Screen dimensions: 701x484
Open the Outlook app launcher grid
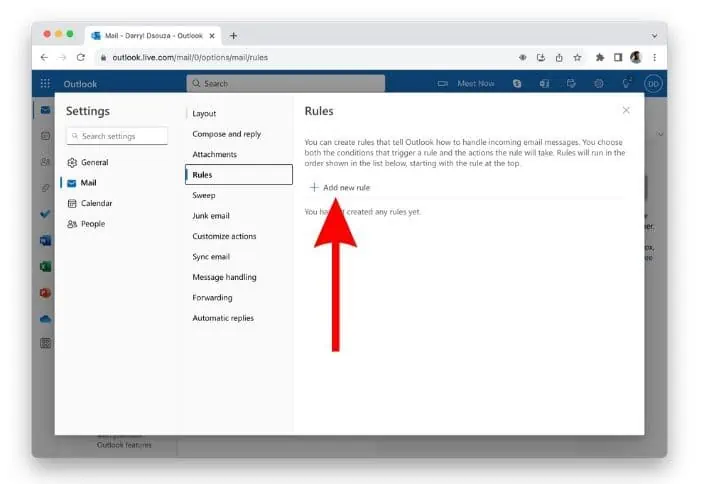(x=45, y=84)
